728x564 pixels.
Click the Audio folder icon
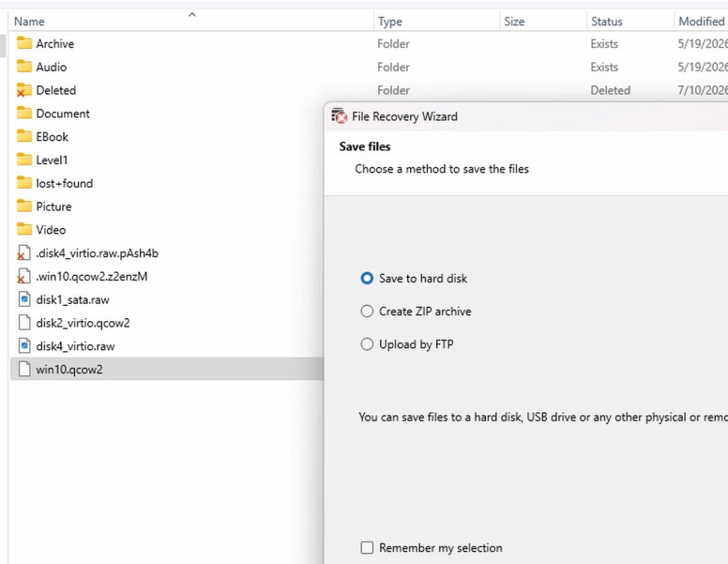pyautogui.click(x=24, y=67)
